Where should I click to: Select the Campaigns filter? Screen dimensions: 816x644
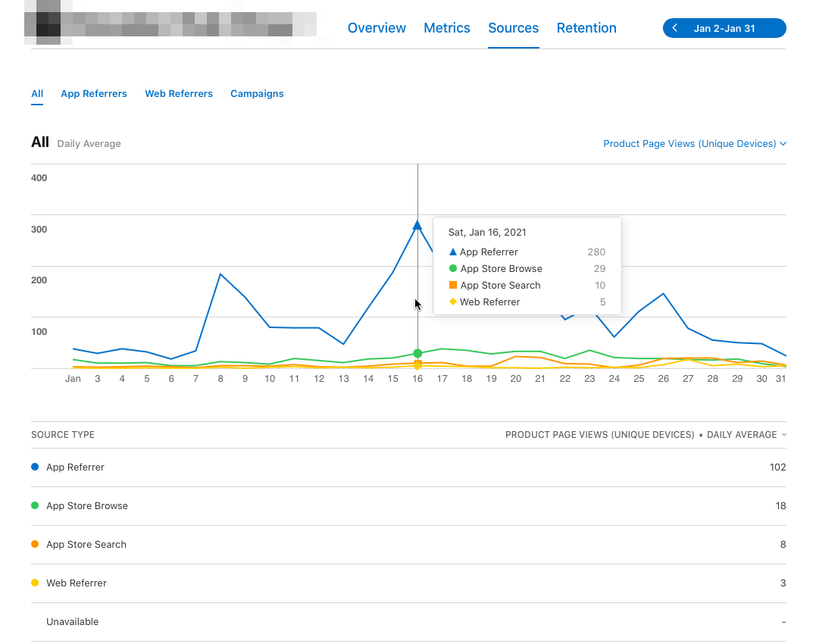point(257,93)
